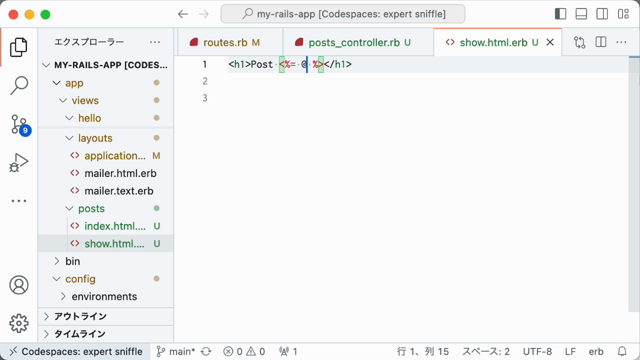Open the Run and Debug view
This screenshot has width=640, height=360.
18,162
